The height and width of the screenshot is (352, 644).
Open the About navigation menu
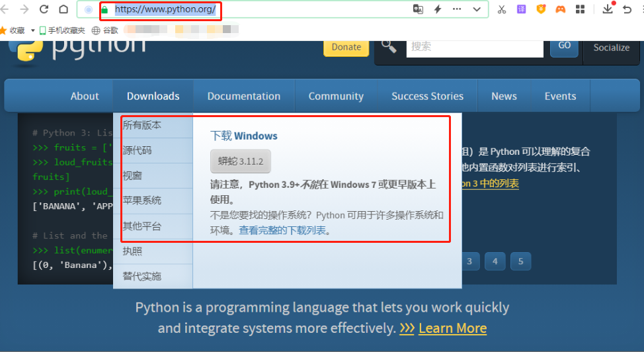pos(85,96)
